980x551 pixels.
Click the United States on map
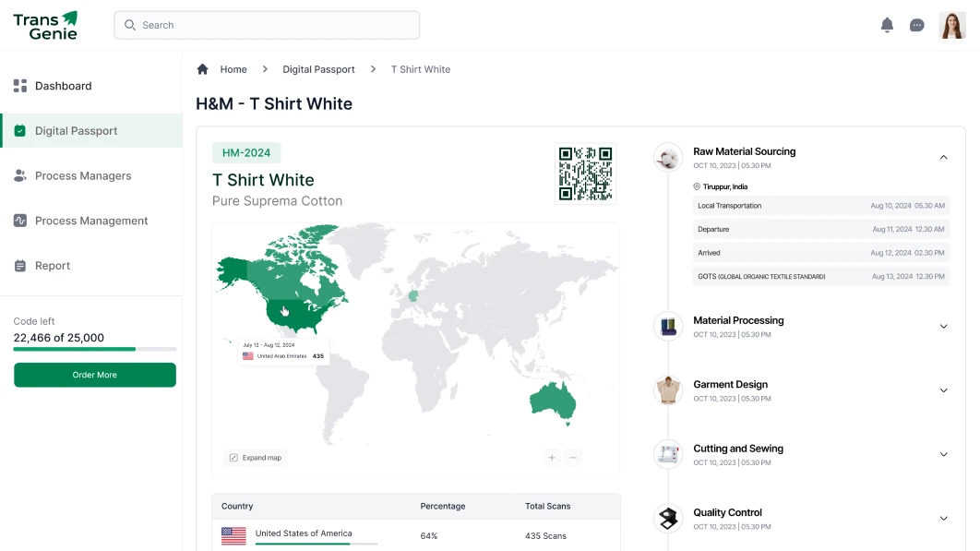[x=297, y=314]
